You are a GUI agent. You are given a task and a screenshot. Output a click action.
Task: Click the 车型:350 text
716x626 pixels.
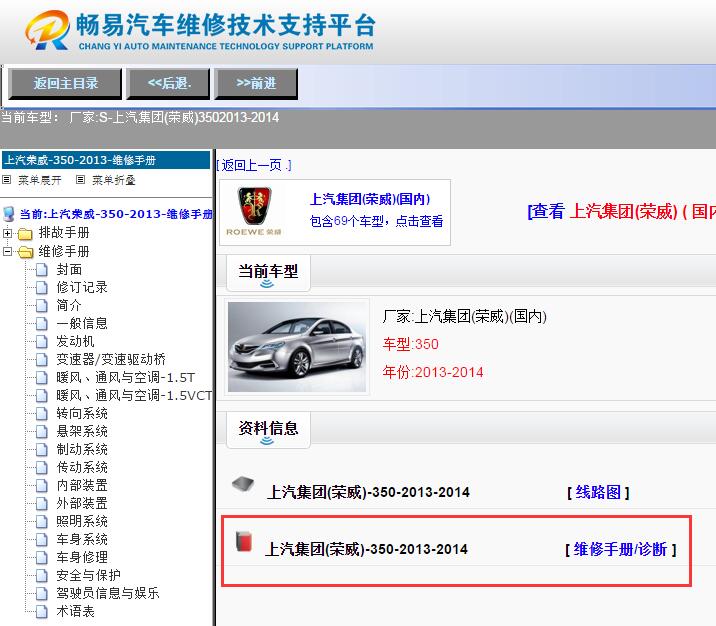(411, 344)
